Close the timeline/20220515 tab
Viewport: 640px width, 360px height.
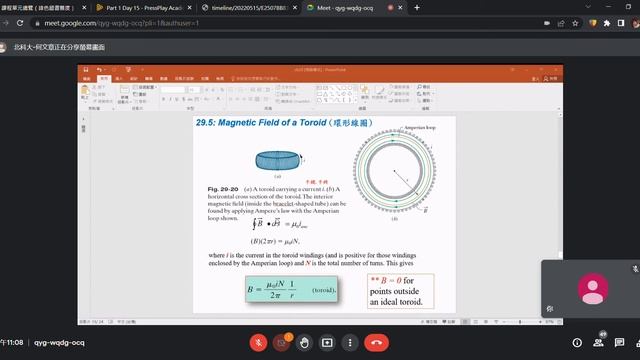(x=296, y=8)
